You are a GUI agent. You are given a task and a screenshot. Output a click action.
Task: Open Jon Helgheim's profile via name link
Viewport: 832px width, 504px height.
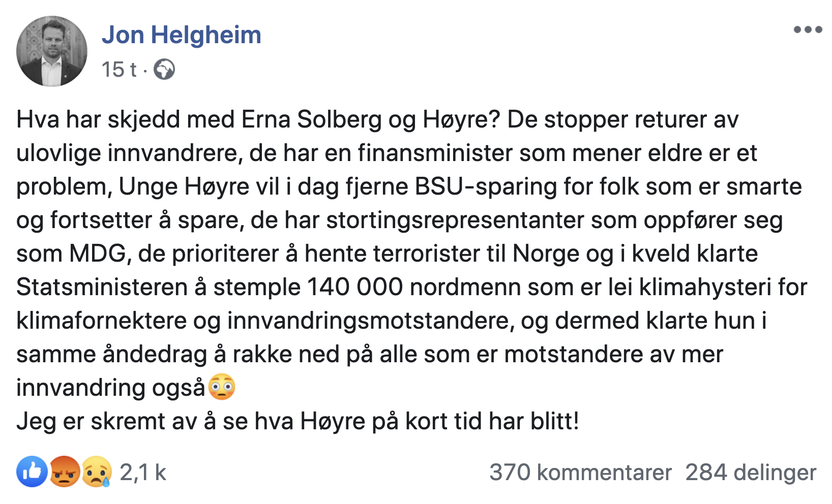(181, 35)
